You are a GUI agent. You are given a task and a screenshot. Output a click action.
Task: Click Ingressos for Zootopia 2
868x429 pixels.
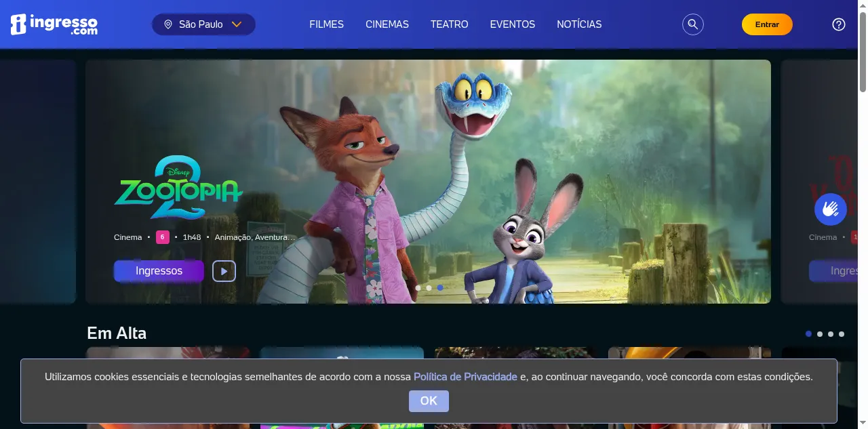pyautogui.click(x=159, y=271)
